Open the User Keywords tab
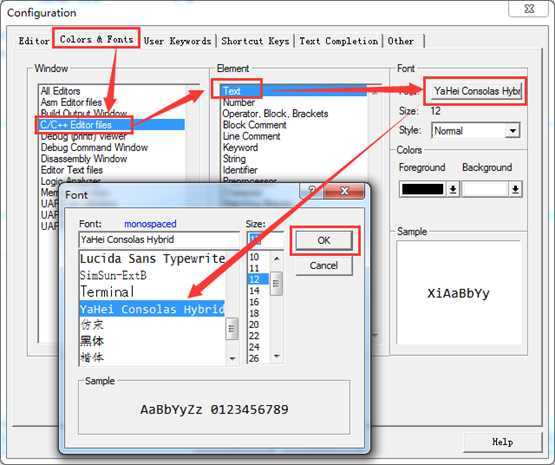Image resolution: width=555 pixels, height=465 pixels. coord(177,41)
